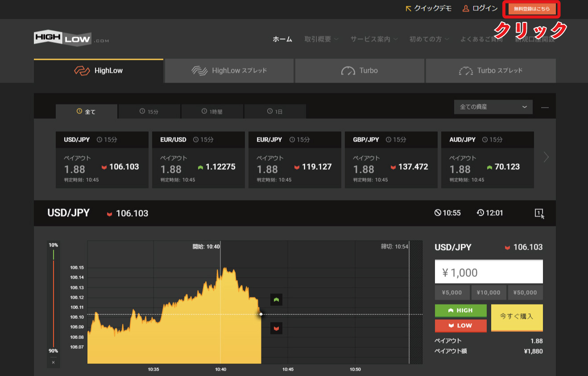
Task: Expand the 初めての方 menu
Action: tap(429, 39)
